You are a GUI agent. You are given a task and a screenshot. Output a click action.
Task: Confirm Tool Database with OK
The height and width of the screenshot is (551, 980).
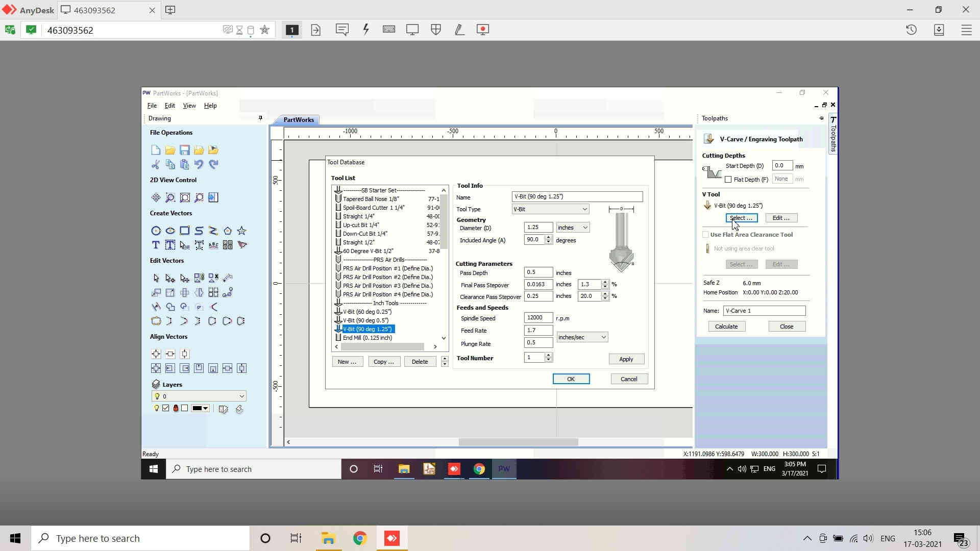pyautogui.click(x=571, y=379)
